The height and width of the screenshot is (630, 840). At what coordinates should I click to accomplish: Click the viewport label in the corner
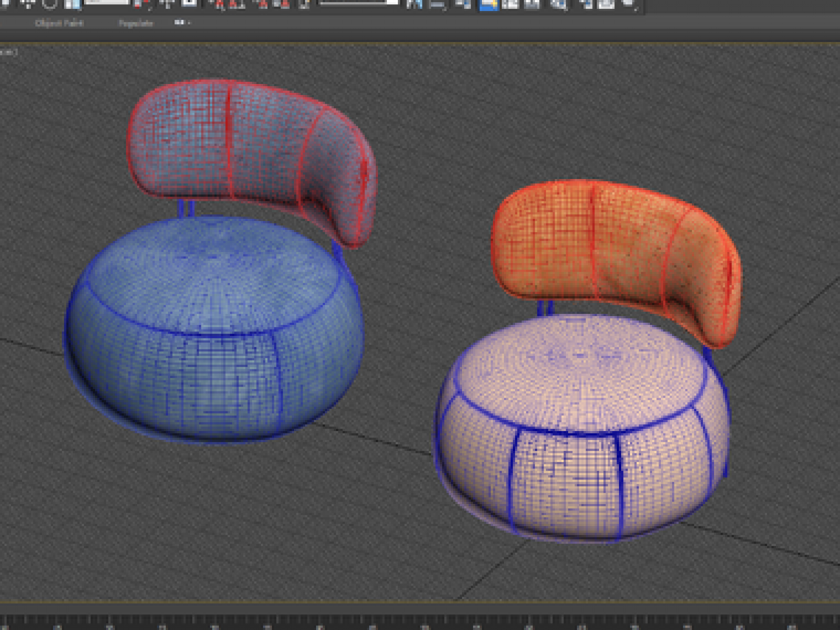click(8, 51)
